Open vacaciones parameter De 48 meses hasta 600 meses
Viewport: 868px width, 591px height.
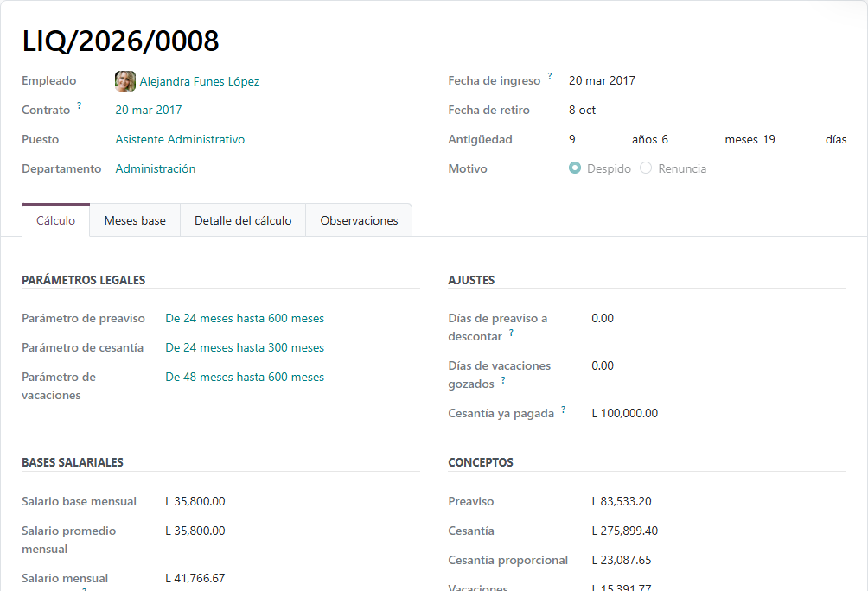(245, 377)
